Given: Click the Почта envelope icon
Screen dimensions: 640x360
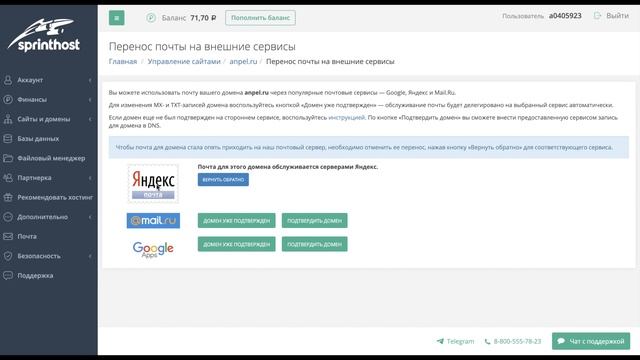Looking at the screenshot, I should tap(8, 236).
